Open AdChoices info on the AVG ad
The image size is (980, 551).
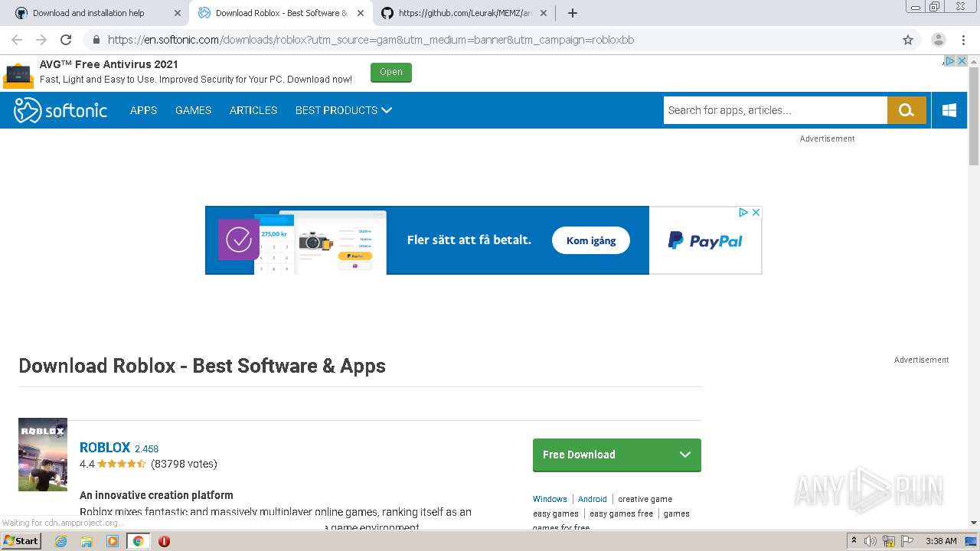[x=949, y=61]
